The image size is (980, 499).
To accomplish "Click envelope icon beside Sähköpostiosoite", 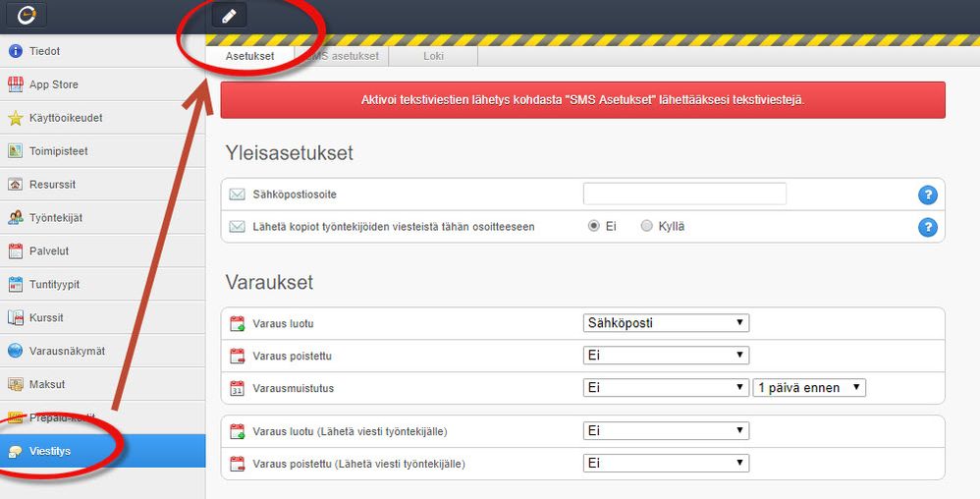I will point(237,194).
